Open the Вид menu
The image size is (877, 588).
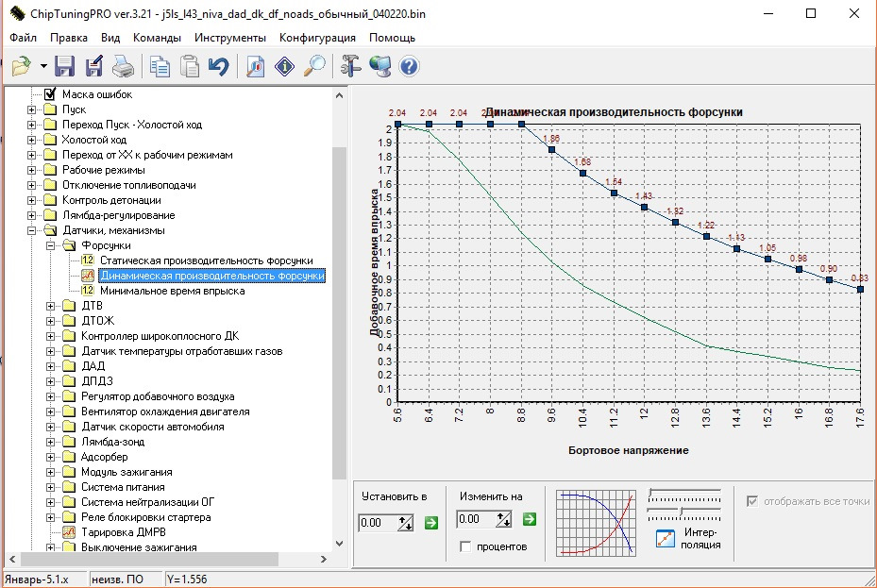tap(110, 38)
